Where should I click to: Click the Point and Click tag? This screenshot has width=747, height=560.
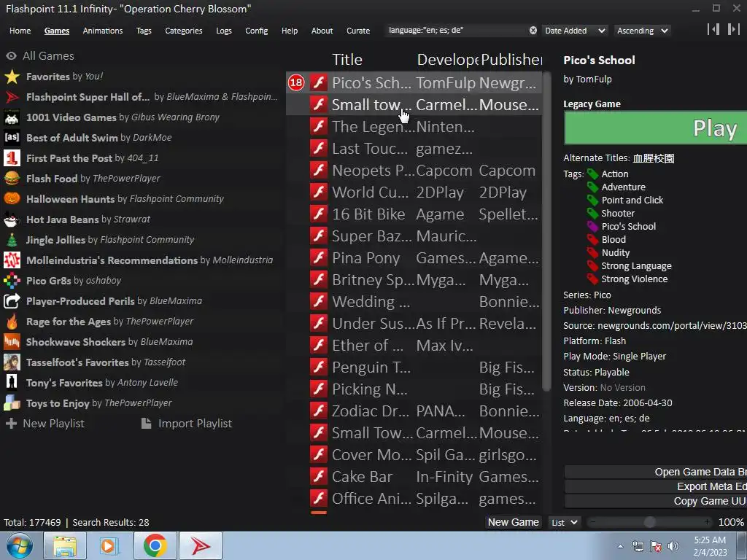pos(632,200)
